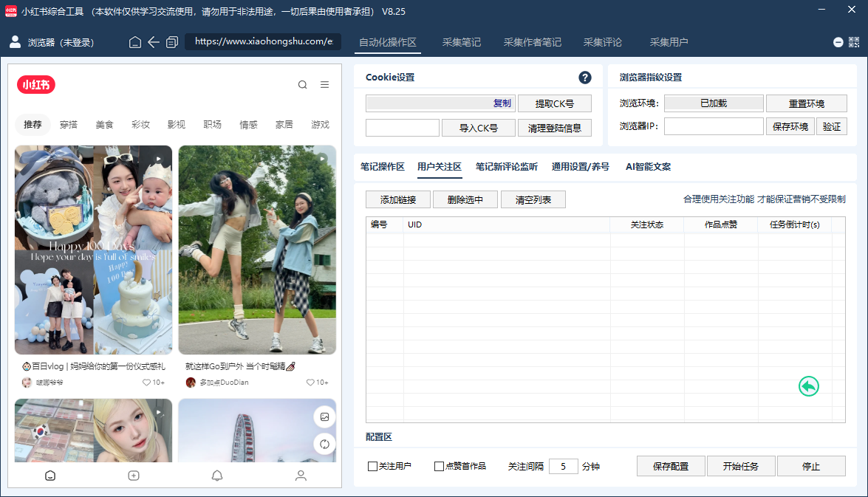The width and height of the screenshot is (868, 497).
Task: Click the 开始任务 button
Action: (741, 466)
